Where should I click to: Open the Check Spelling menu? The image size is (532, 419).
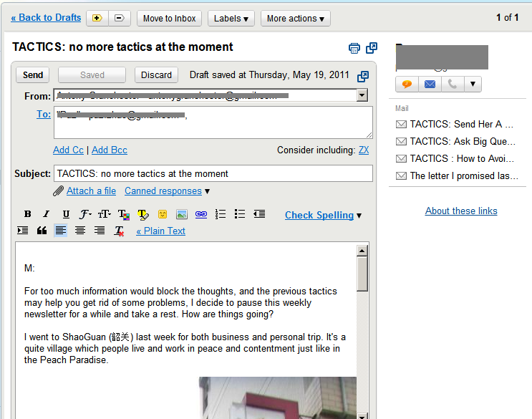[x=323, y=215]
